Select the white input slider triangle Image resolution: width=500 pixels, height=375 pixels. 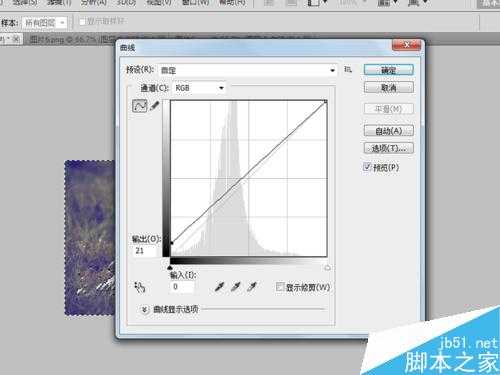(327, 267)
